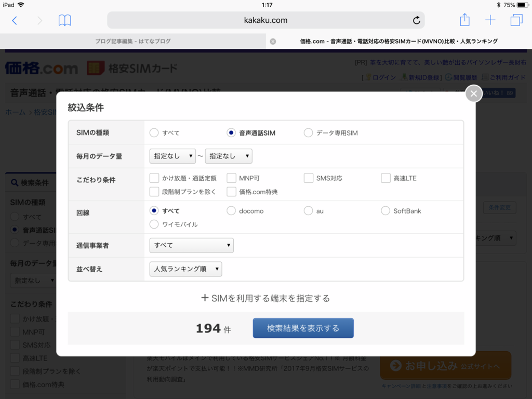Close the 絞込条件 dialog
This screenshot has height=399, width=532.
coord(474,94)
